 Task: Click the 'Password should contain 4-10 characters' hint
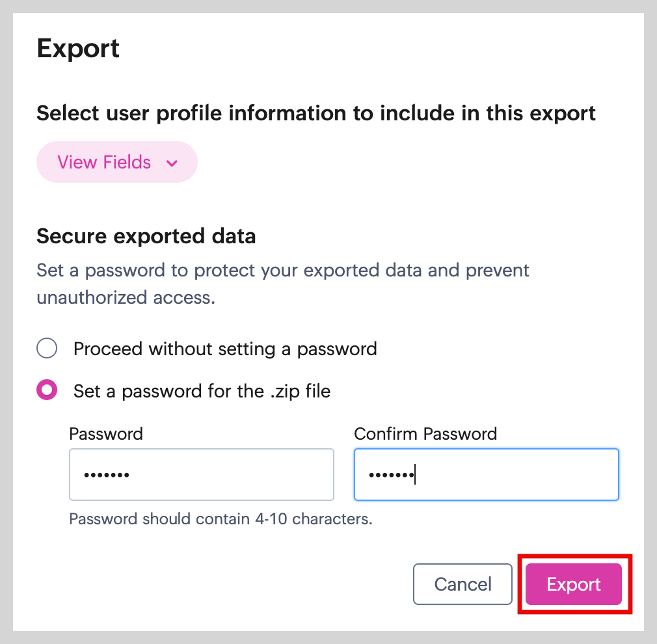coord(221,519)
